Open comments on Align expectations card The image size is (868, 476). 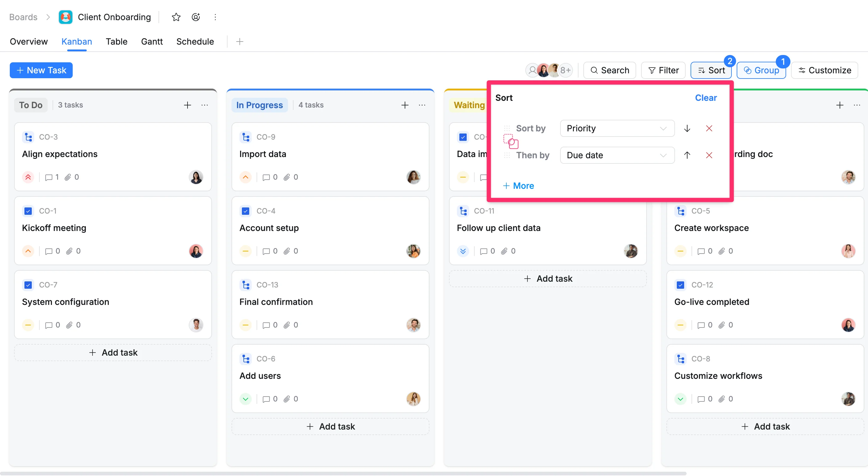[52, 177]
